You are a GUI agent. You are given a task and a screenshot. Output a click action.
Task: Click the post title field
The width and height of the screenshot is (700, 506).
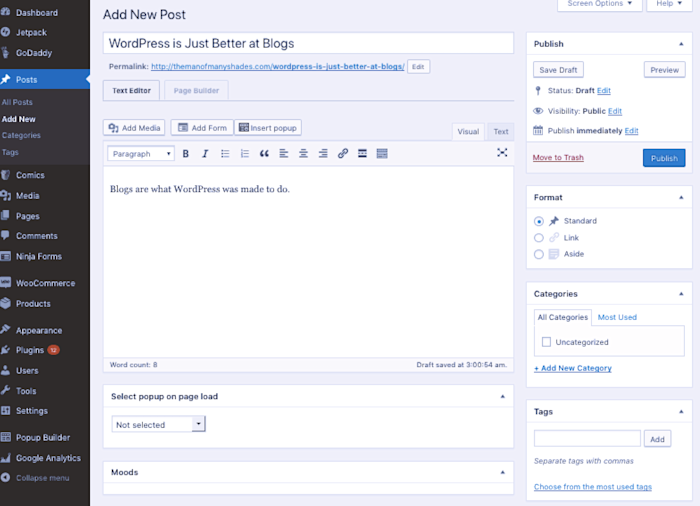point(308,43)
